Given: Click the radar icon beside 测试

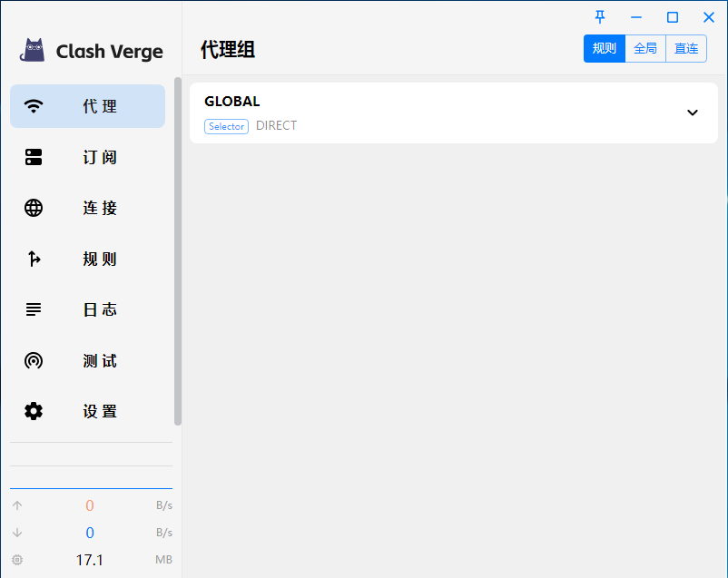Looking at the screenshot, I should tap(34, 360).
